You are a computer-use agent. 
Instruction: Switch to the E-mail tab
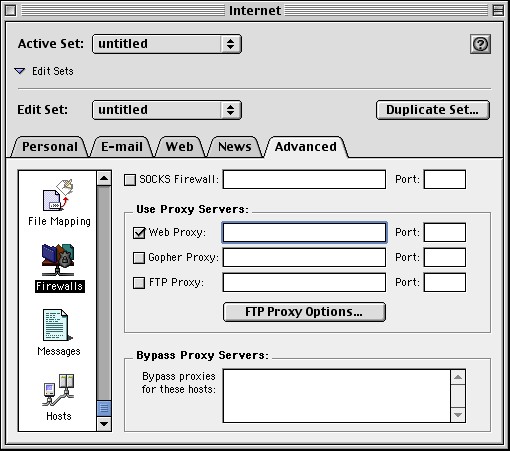click(122, 147)
